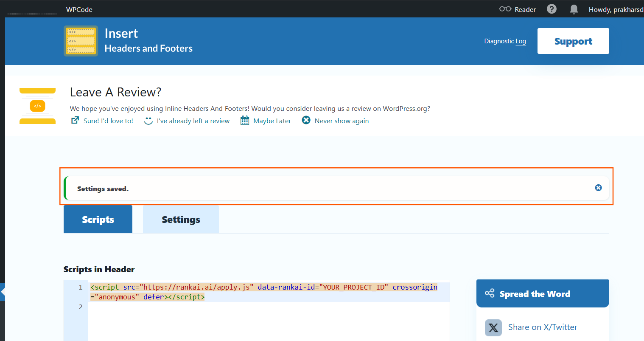Select the Scripts tab
Viewport: 644px width, 341px height.
[x=98, y=220]
